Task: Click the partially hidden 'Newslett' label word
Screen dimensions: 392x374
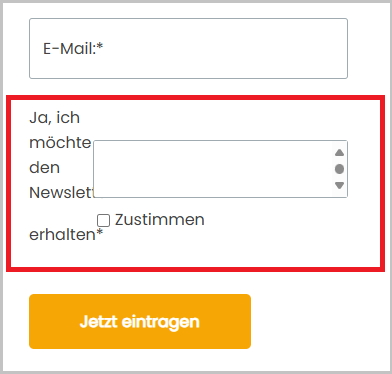Action: click(62, 193)
